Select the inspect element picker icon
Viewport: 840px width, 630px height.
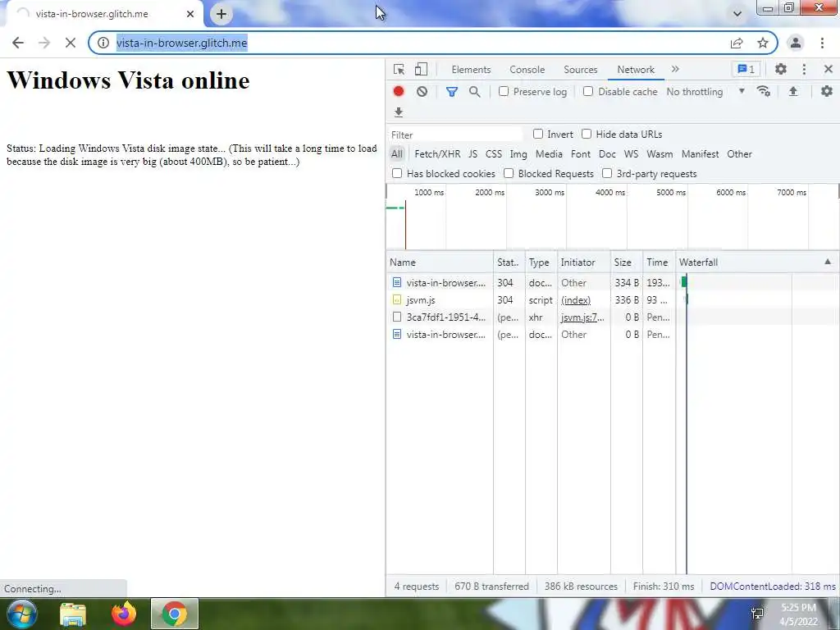(x=399, y=69)
